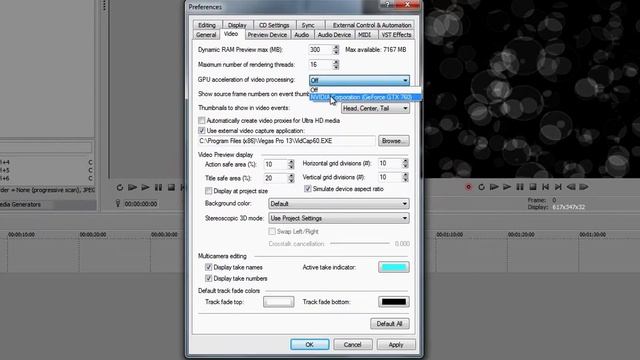Click Play From Start in the left trimmer transport

[132, 188]
